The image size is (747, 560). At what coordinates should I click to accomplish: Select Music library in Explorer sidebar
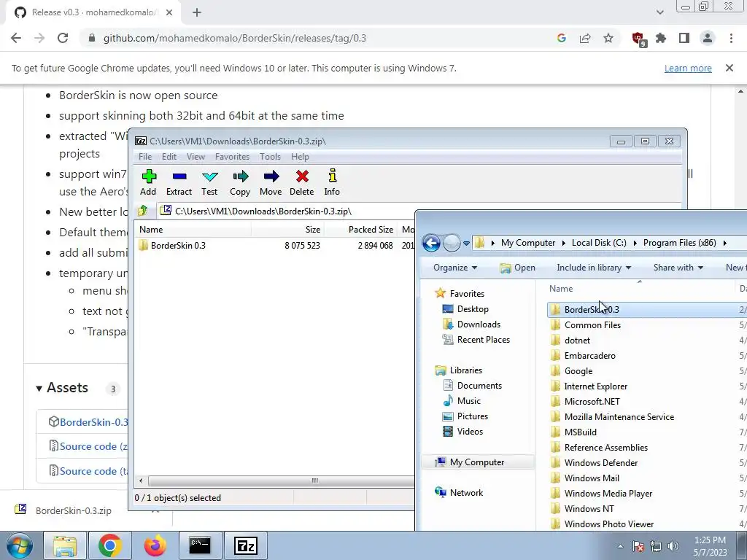point(462,401)
